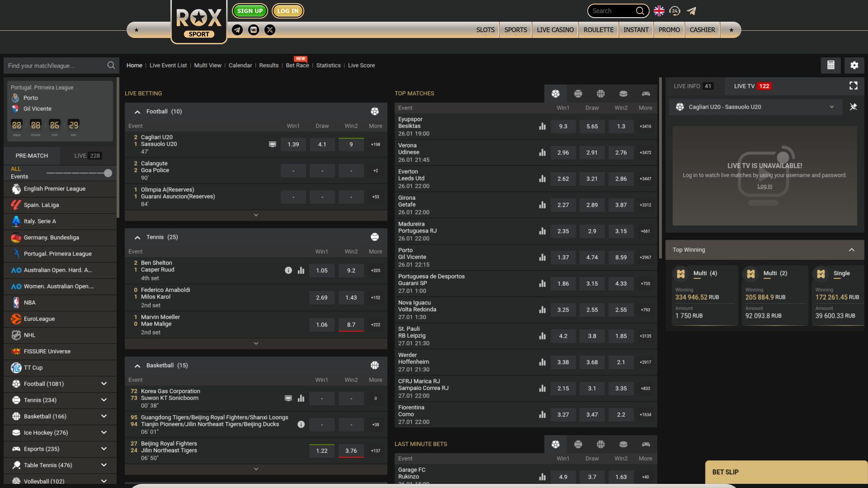Switch to the PRE-MATCH tab
This screenshot has width=868, height=488.
pos(31,155)
